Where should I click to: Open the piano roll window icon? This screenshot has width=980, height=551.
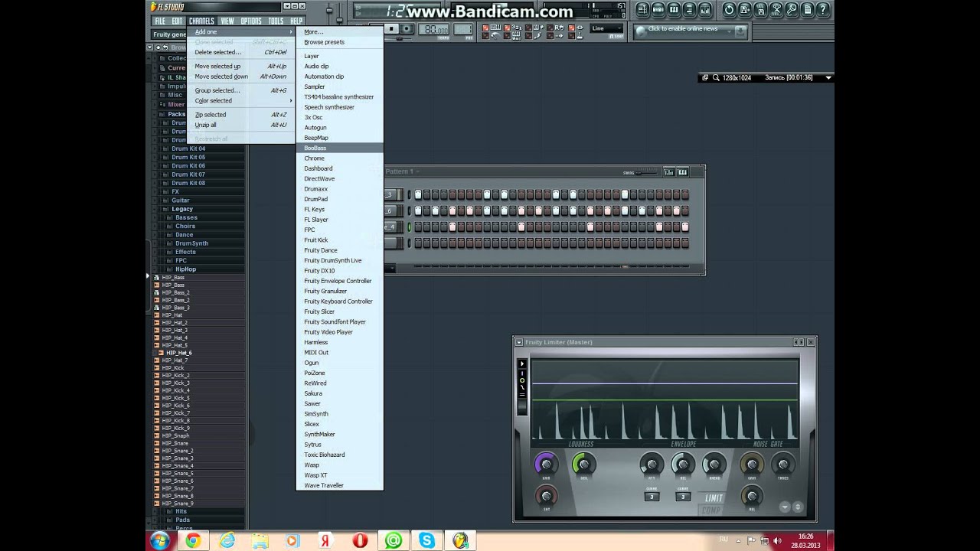point(673,10)
